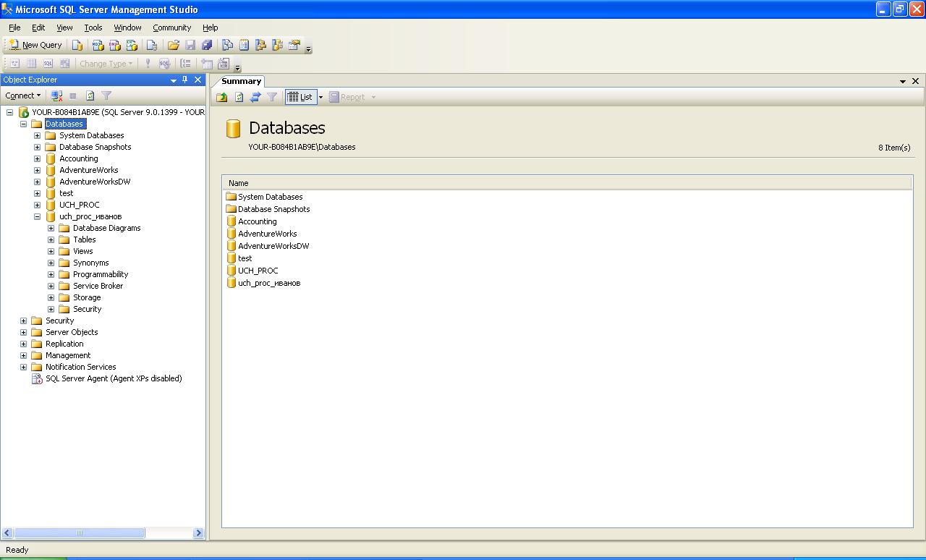Image resolution: width=926 pixels, height=560 pixels.
Task: Click Object Explorer horizontal scrollbar right arrow
Action: pos(198,533)
